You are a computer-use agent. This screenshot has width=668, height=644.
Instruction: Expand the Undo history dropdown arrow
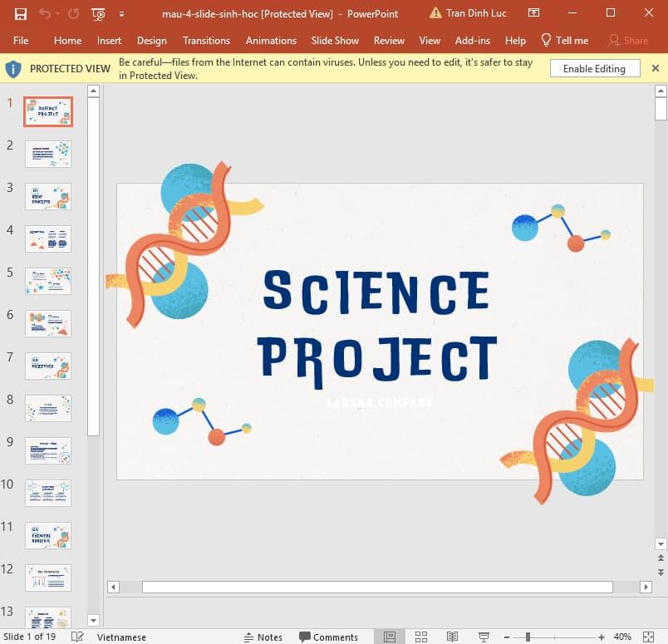58,15
